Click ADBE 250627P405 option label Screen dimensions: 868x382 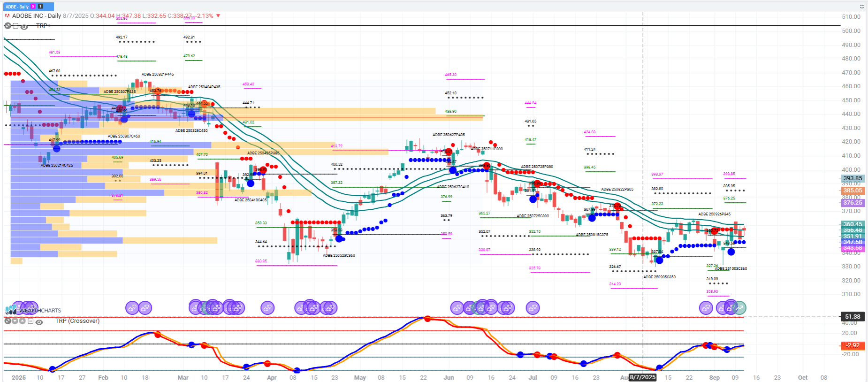[x=449, y=135]
